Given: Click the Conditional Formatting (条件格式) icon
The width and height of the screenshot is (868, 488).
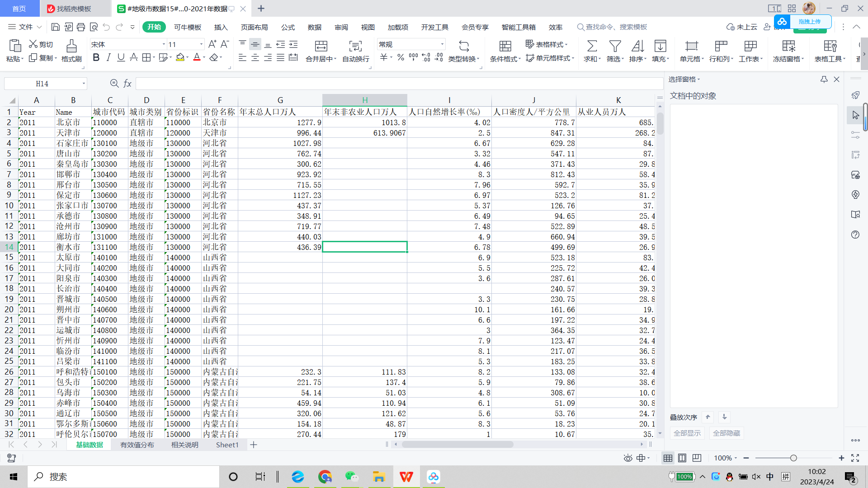Looking at the screenshot, I should point(505,46).
